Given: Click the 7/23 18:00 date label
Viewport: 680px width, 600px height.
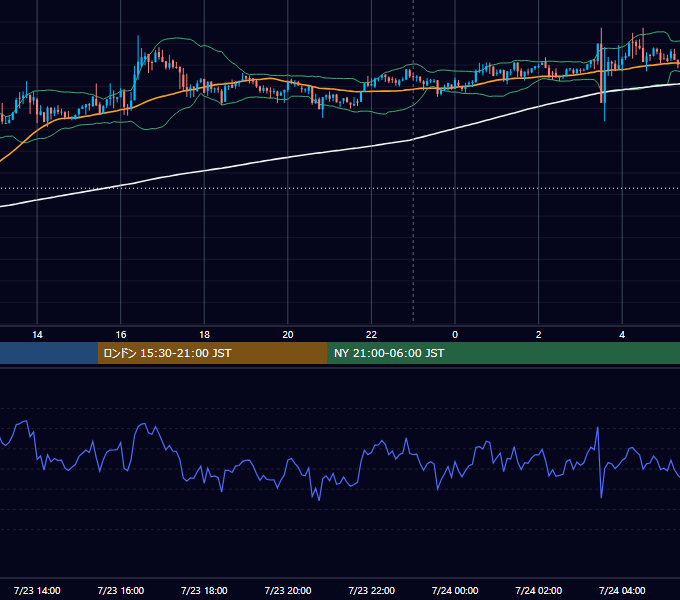Looking at the screenshot, I should tap(204, 590).
